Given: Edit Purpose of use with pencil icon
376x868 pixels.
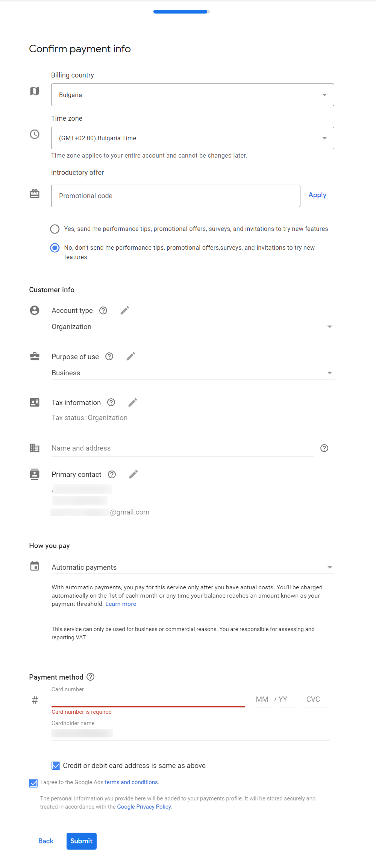Looking at the screenshot, I should coord(131,357).
